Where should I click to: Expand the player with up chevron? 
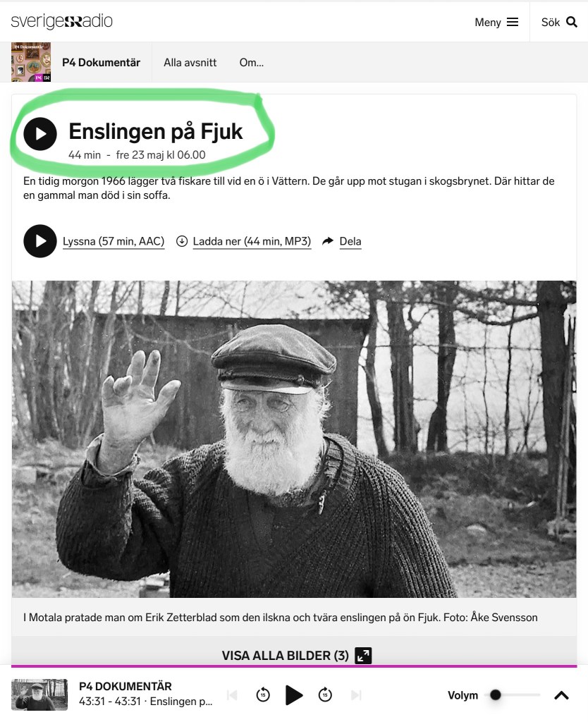pos(561,695)
